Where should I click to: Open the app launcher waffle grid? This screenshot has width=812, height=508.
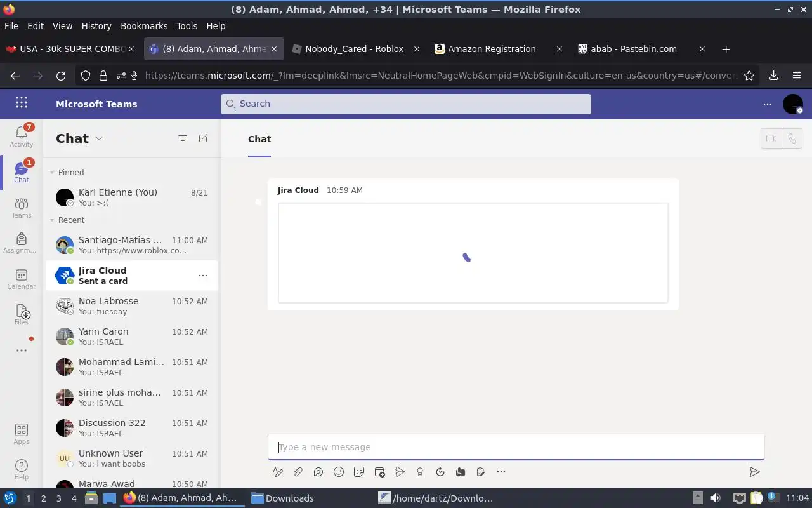click(21, 103)
